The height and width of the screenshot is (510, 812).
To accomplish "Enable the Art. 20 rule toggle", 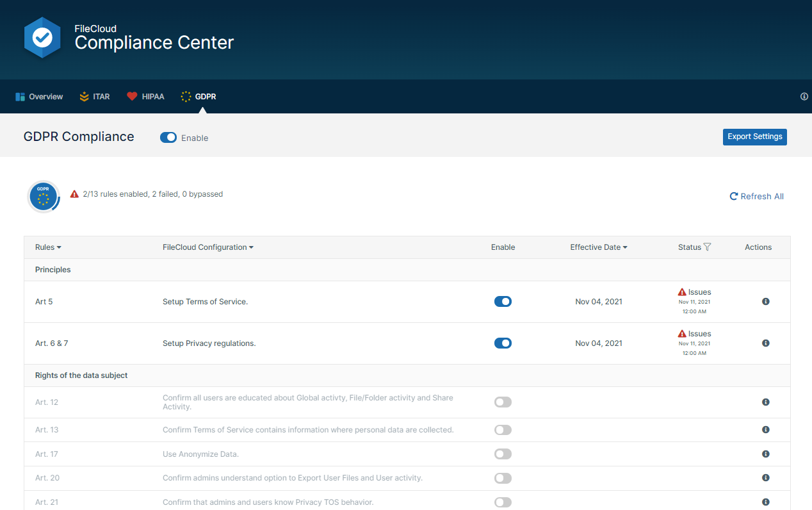I will pyautogui.click(x=503, y=477).
